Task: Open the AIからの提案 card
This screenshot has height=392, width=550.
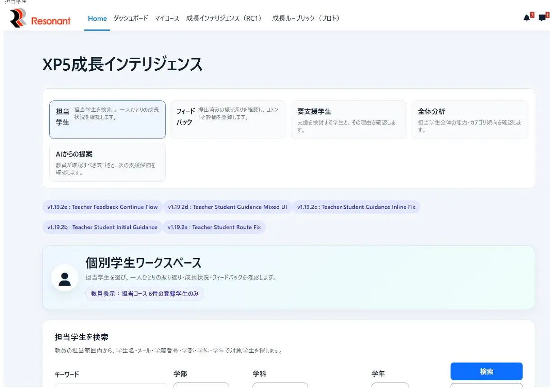Action: pyautogui.click(x=107, y=162)
